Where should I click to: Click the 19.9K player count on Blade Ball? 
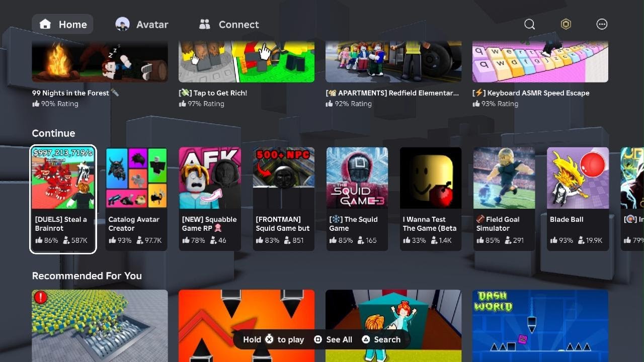tap(594, 240)
